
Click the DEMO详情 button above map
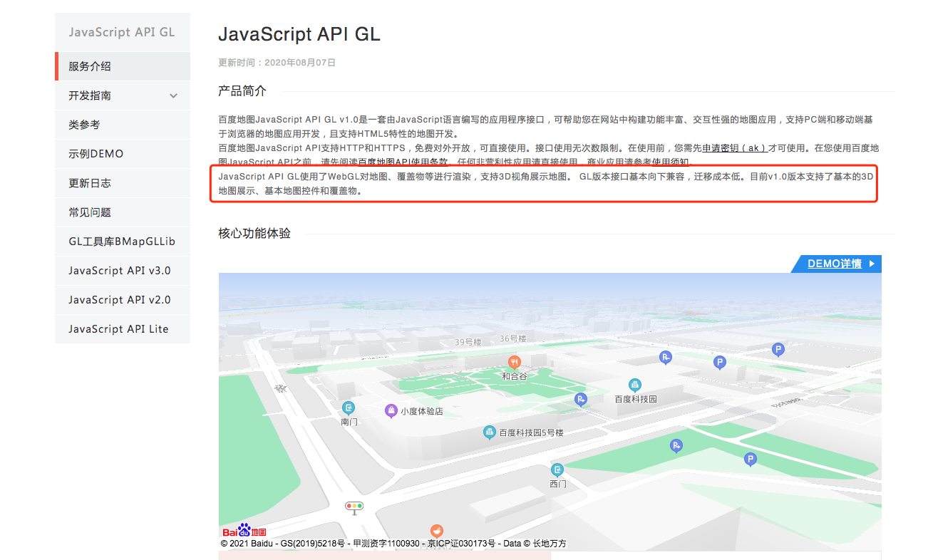[x=837, y=264]
